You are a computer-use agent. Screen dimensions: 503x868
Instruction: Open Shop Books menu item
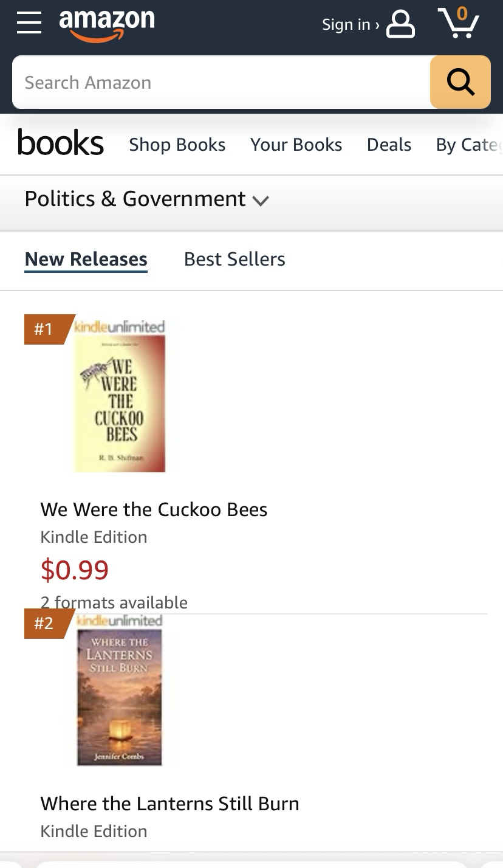click(x=177, y=145)
